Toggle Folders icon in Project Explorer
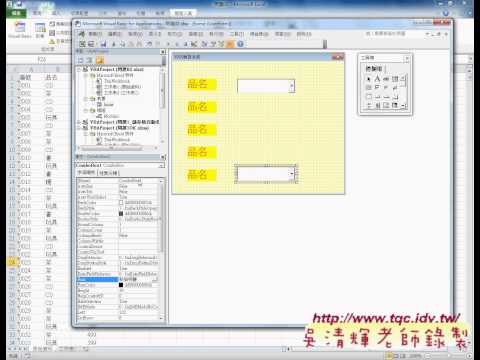 [100, 60]
